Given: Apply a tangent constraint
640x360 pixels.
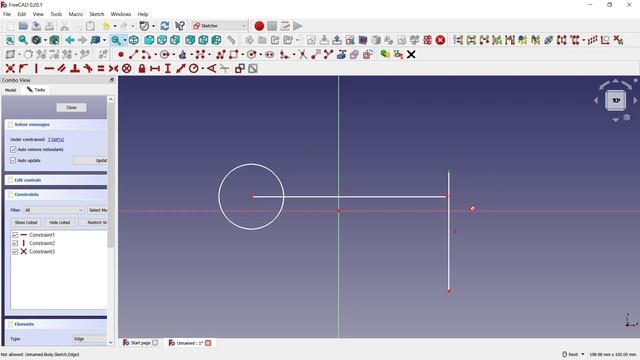Looking at the screenshot, I should [88, 68].
